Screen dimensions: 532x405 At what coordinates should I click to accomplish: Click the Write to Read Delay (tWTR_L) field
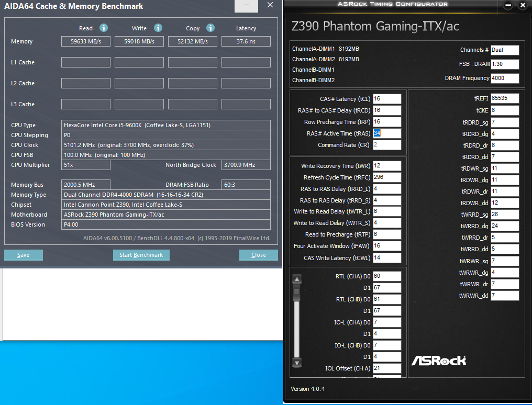point(387,211)
